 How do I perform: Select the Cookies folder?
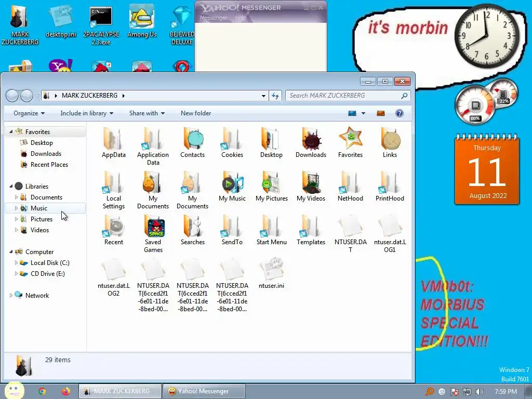pyautogui.click(x=232, y=142)
